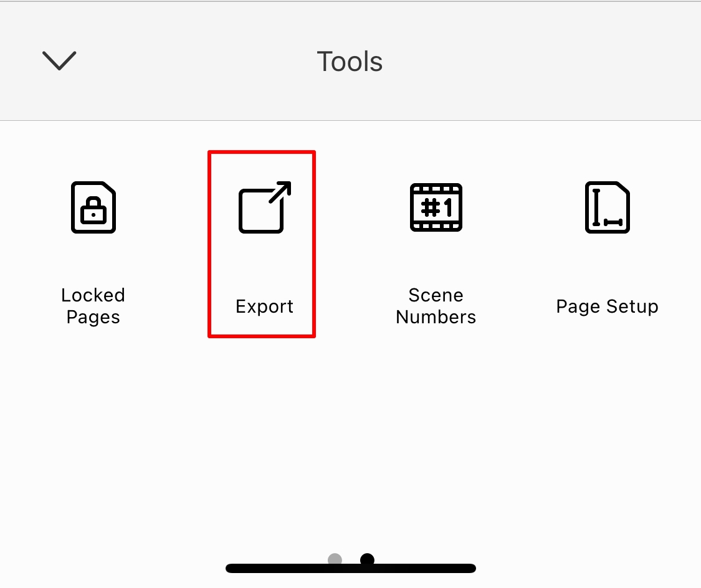Click the Tools header title
The height and width of the screenshot is (588, 701).
coord(350,61)
